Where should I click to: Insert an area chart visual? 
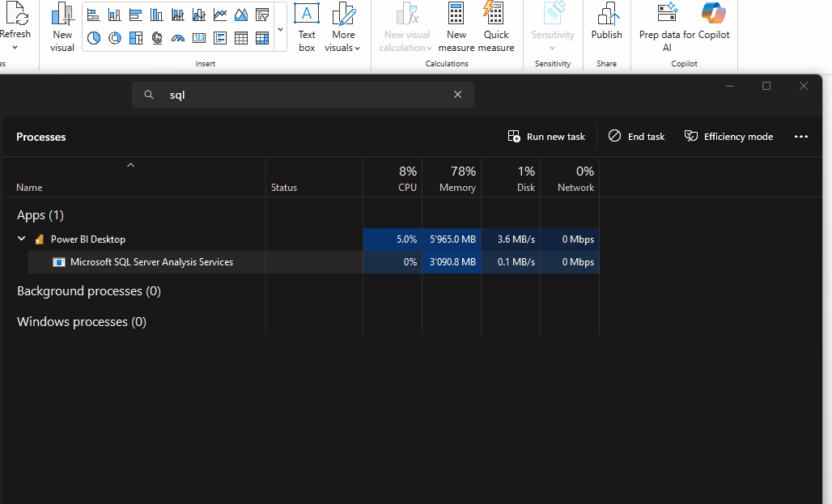pos(241,15)
